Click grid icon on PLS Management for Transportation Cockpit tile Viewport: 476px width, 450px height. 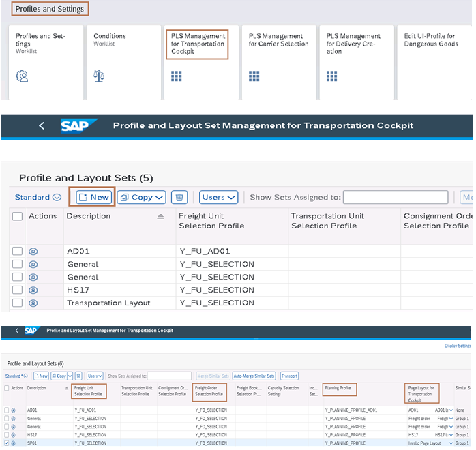(x=177, y=76)
